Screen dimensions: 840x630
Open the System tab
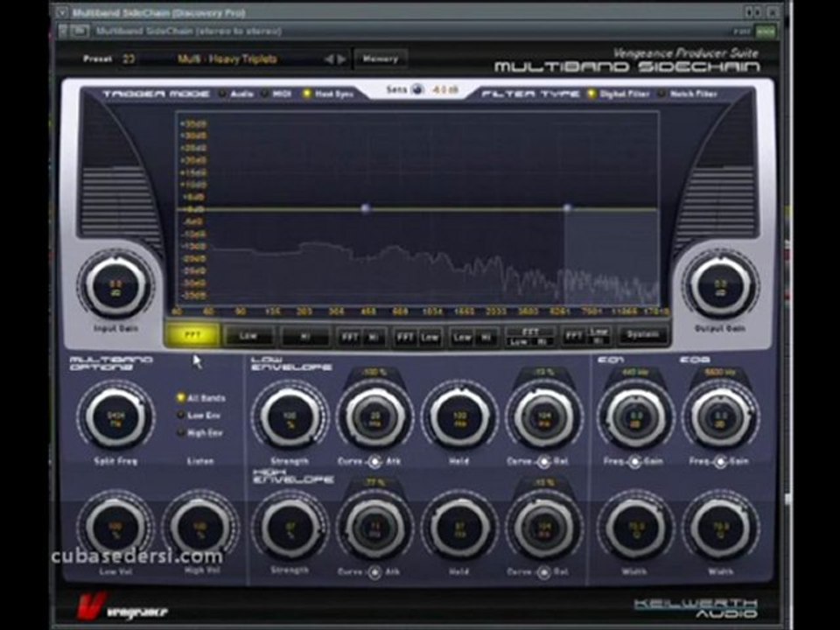point(643,335)
